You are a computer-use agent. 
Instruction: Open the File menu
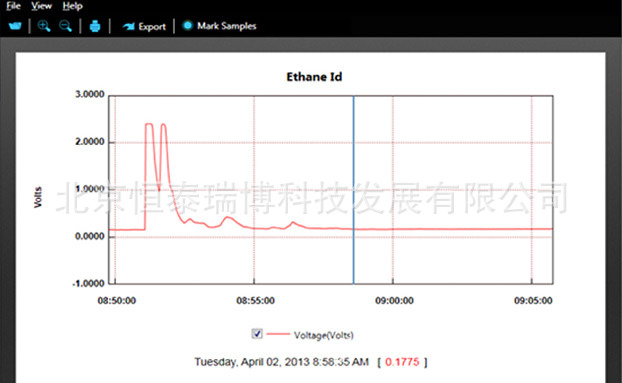[x=13, y=6]
